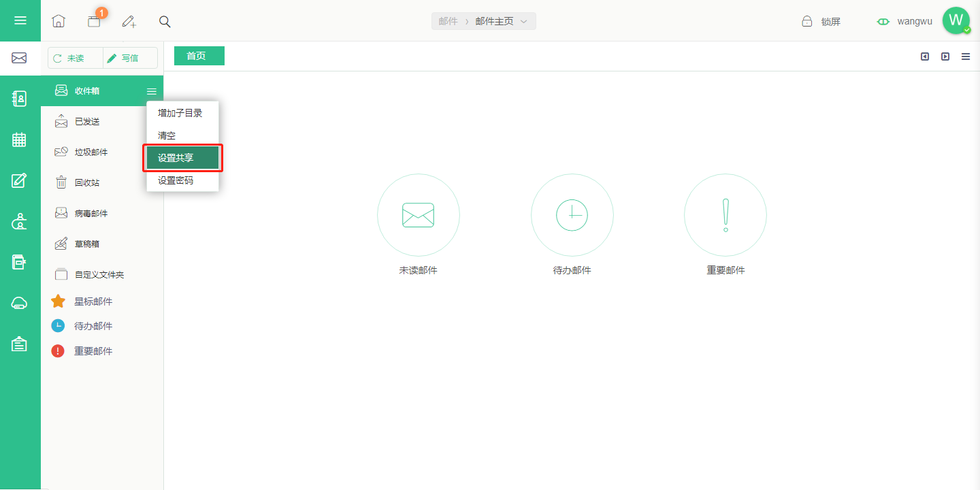Click 邮件 in the breadcrumb

coord(448,22)
